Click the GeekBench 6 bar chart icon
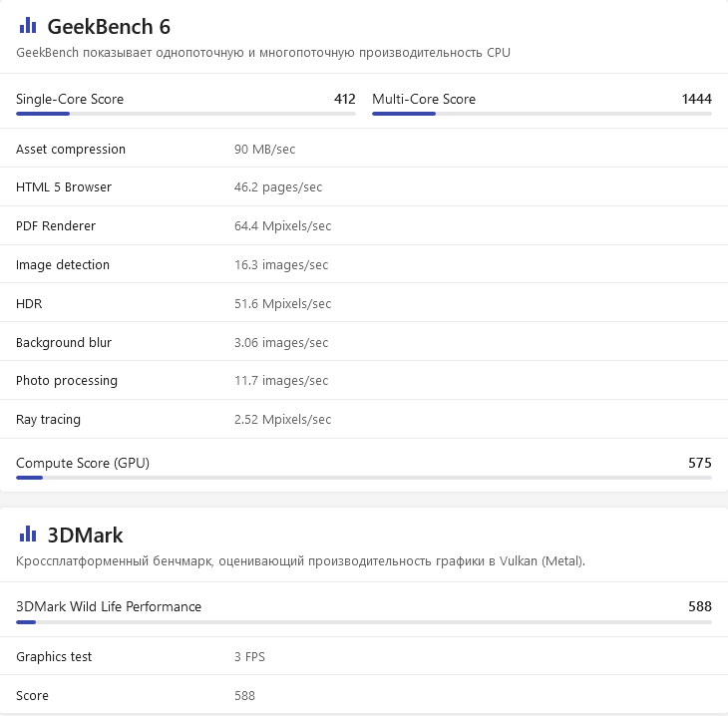728x716 pixels. 27,26
